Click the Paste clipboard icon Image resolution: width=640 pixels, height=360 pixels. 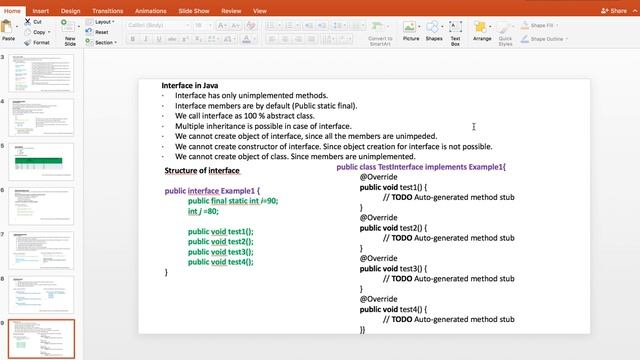[7, 27]
